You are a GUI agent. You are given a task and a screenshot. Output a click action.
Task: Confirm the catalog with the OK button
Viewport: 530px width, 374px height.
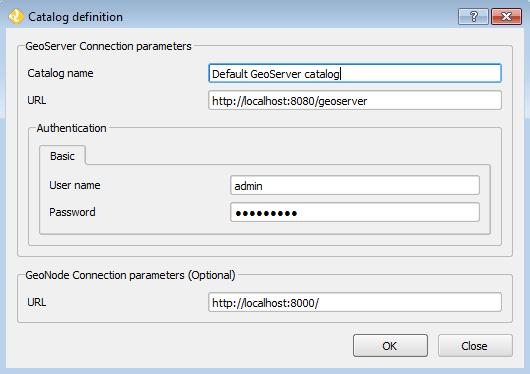(x=390, y=346)
